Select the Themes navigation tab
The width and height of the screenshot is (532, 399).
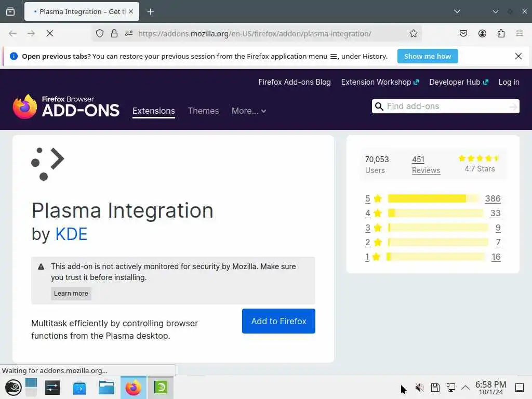(x=203, y=111)
